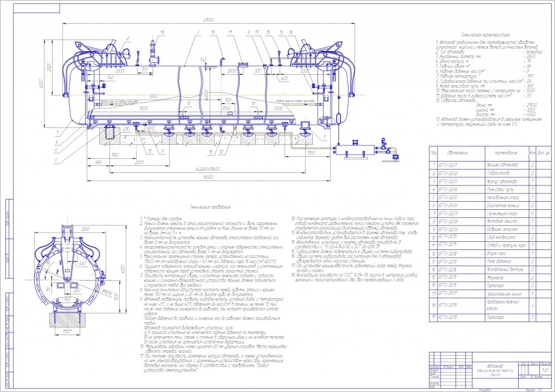The width and height of the screenshot is (555, 392).
Task: Click the 'Техническая характеристика' heading
Action: 485,35
